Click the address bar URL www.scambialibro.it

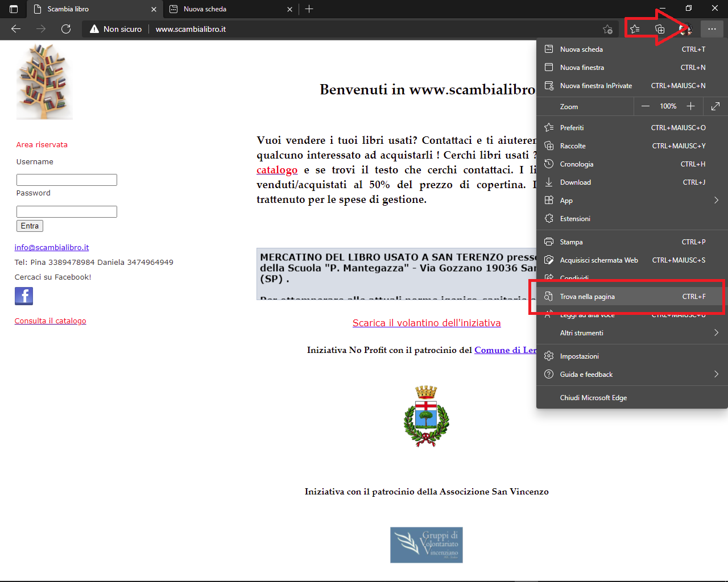pyautogui.click(x=191, y=29)
